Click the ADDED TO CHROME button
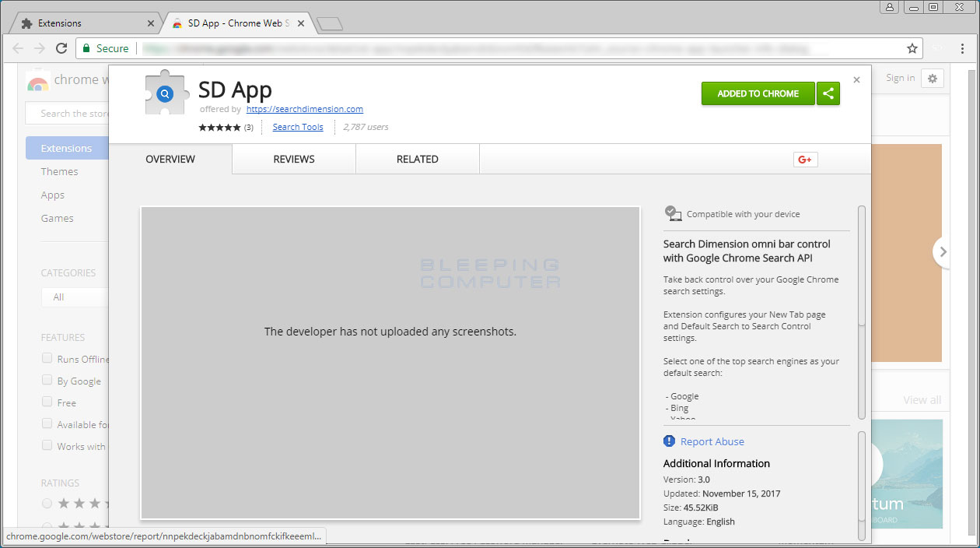The height and width of the screenshot is (548, 980). pyautogui.click(x=758, y=93)
